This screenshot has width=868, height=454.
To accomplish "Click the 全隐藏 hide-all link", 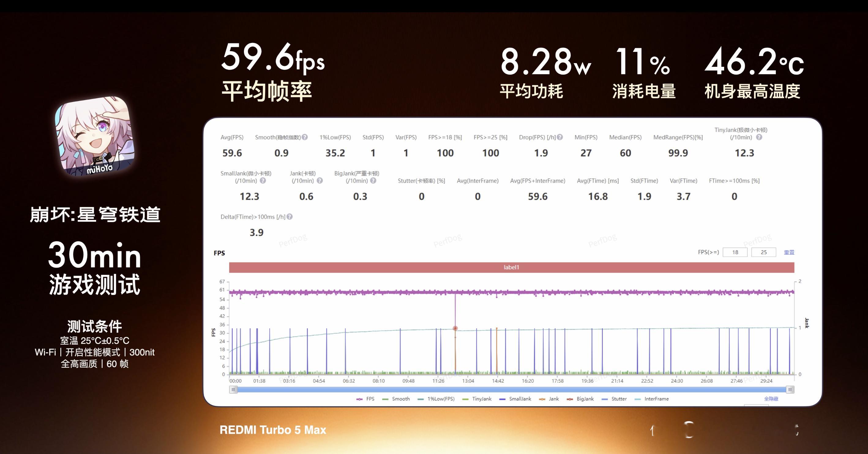I will coord(771,399).
